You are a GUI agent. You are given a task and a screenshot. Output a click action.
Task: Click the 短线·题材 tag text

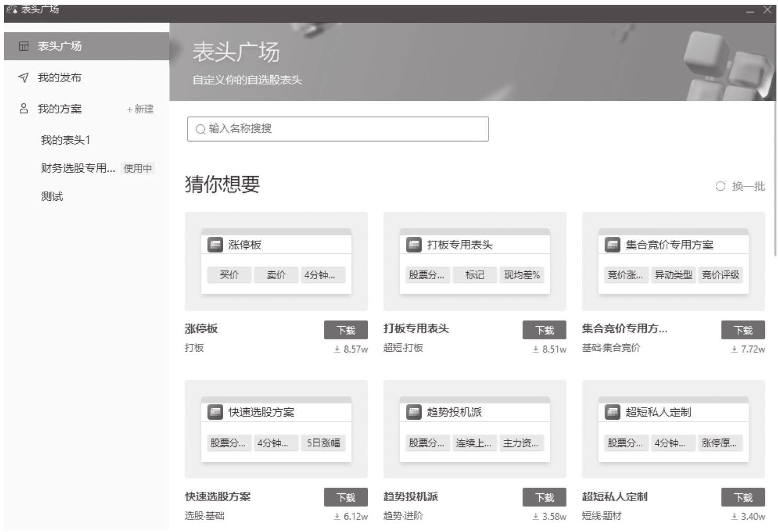pos(602,516)
